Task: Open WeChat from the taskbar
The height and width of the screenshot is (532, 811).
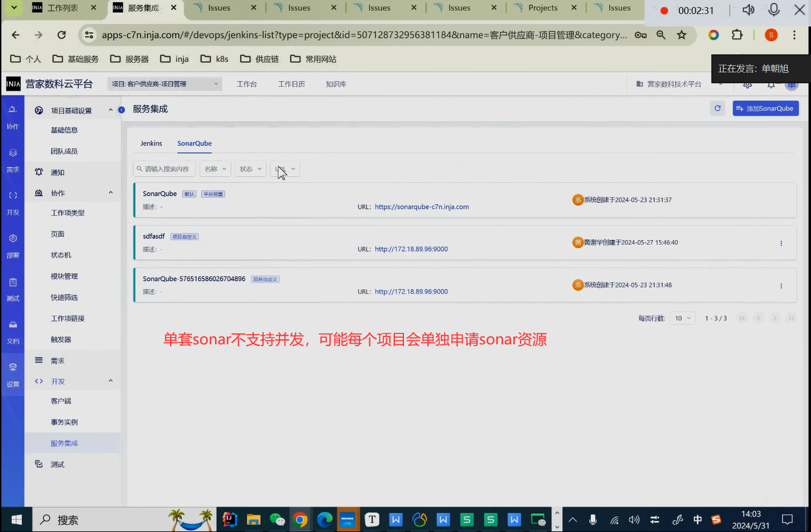Action: pos(277,520)
